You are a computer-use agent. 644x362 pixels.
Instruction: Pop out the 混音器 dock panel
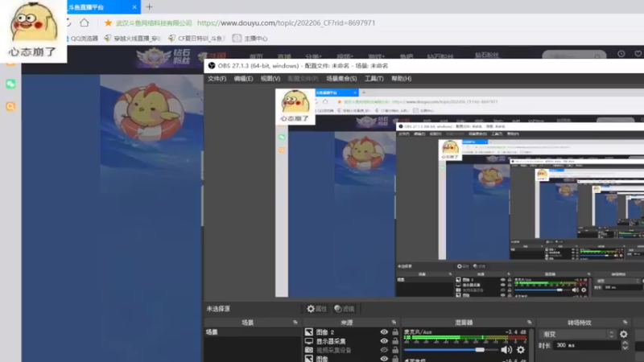[529, 323]
